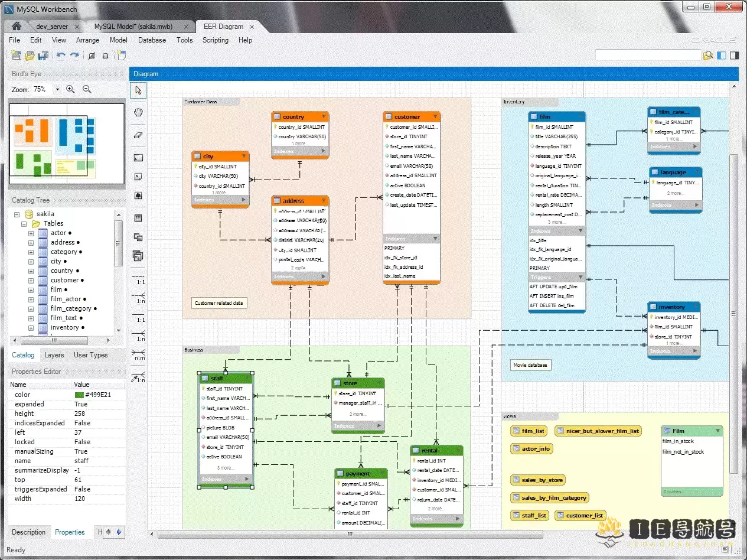Toggle align-to-grid toolbar icon
Screen dimensions: 747x560
(x=106, y=56)
